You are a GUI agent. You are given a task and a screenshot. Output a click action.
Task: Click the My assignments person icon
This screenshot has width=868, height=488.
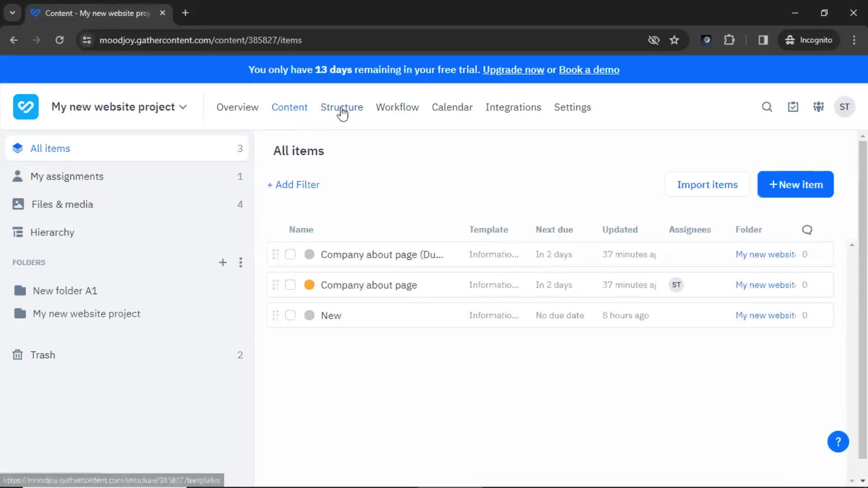click(17, 176)
